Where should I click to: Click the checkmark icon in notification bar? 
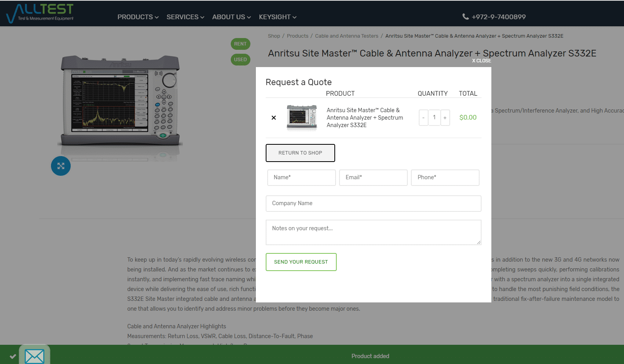13,357
